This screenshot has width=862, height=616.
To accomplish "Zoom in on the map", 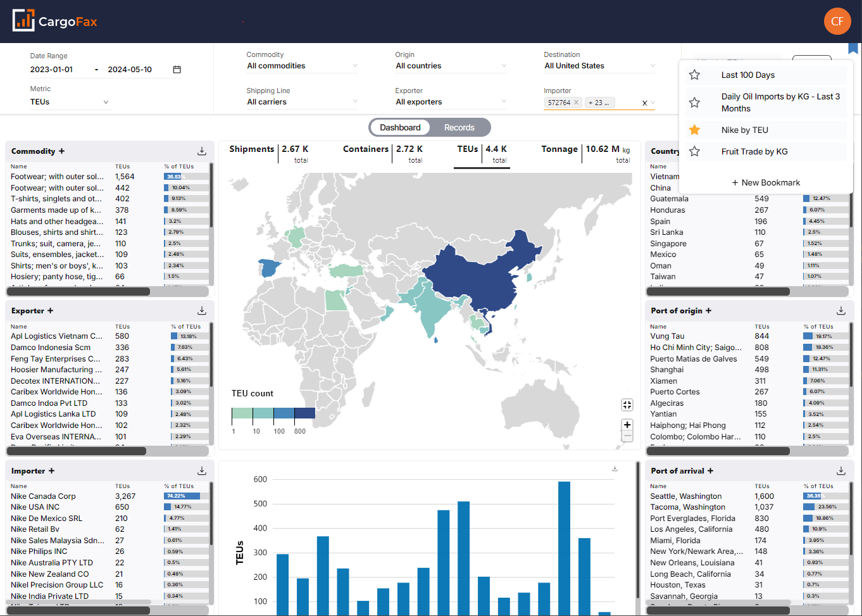I will 627,424.
